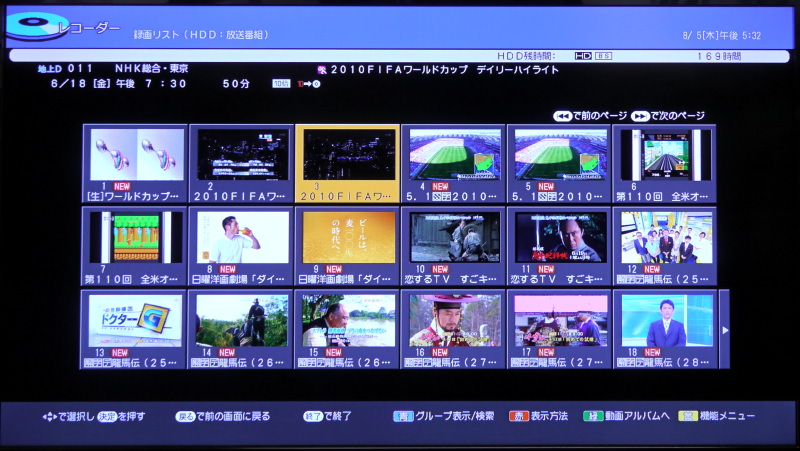
Task: Click the red button icon for display method
Action: pyautogui.click(x=518, y=416)
